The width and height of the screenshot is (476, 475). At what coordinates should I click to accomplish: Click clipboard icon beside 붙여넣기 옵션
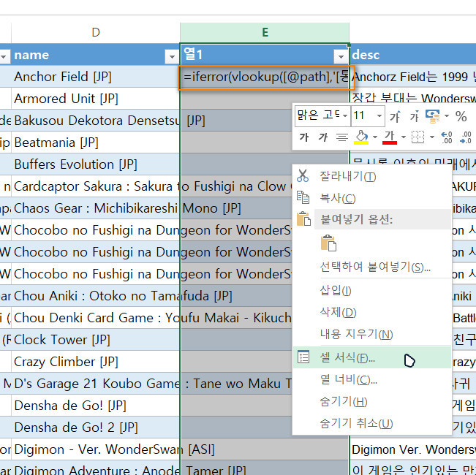coord(303,218)
